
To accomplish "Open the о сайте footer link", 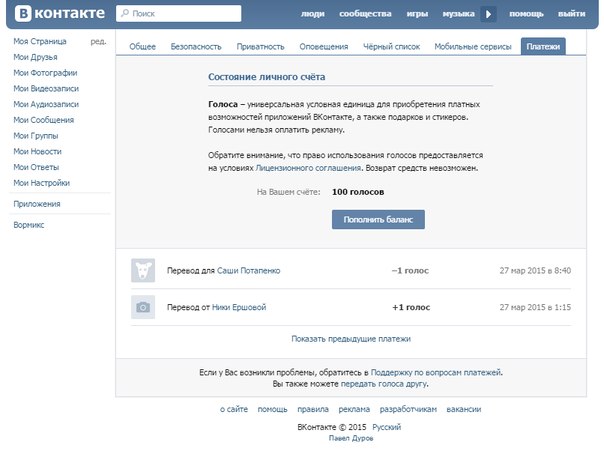I will coord(234,409).
